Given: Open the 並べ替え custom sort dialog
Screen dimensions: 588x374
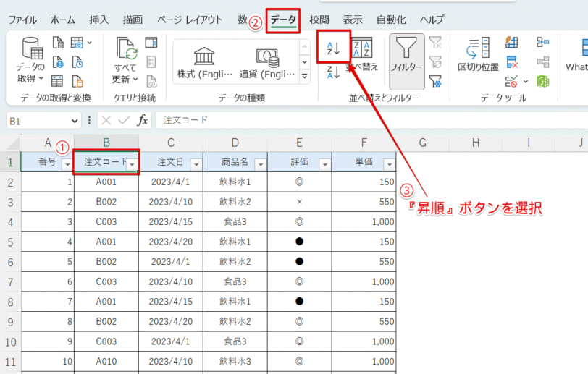Looking at the screenshot, I should pos(362,54).
